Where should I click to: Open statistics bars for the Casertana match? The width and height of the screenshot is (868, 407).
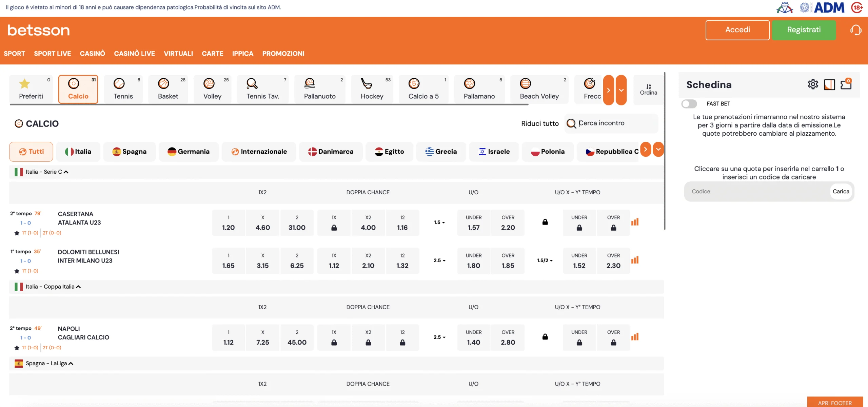pos(635,222)
